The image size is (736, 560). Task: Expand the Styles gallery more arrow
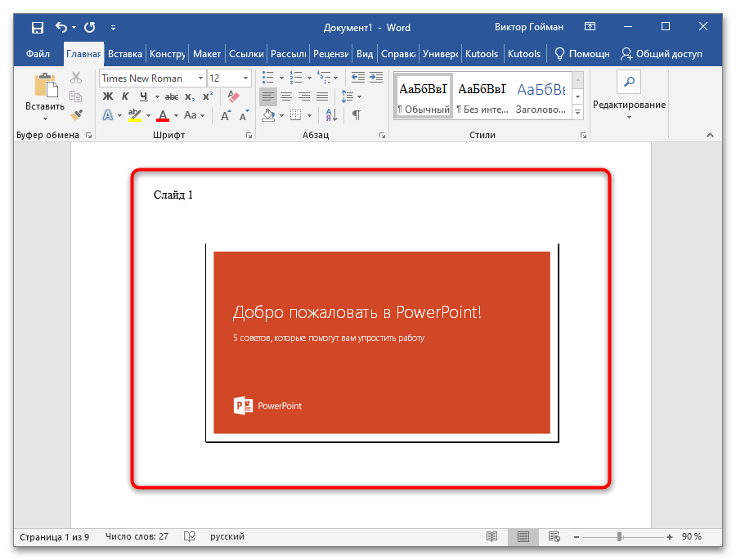click(578, 112)
